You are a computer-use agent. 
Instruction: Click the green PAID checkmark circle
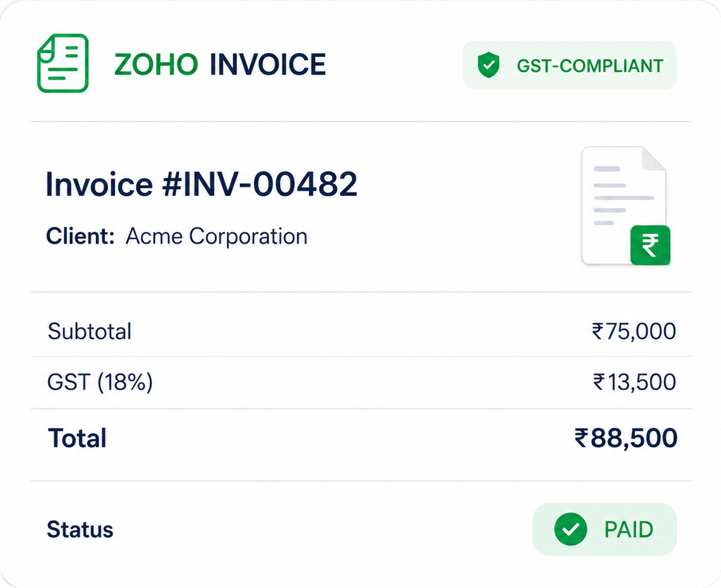click(x=571, y=529)
